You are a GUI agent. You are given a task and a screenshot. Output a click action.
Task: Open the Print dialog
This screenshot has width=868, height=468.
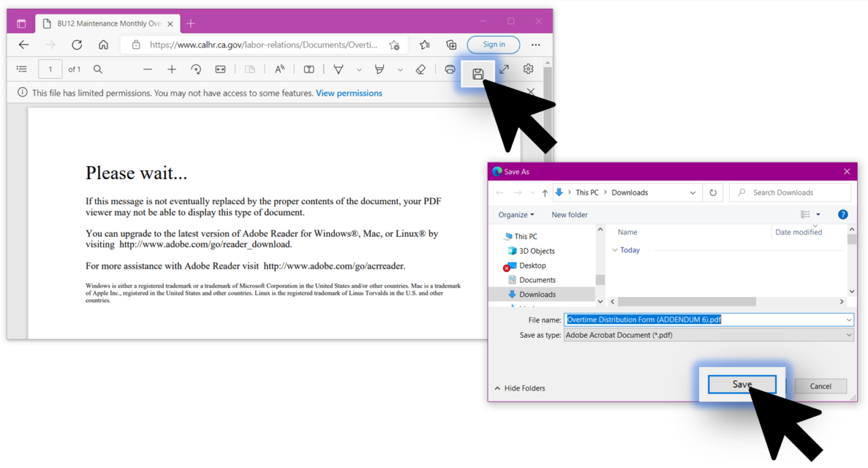[450, 69]
